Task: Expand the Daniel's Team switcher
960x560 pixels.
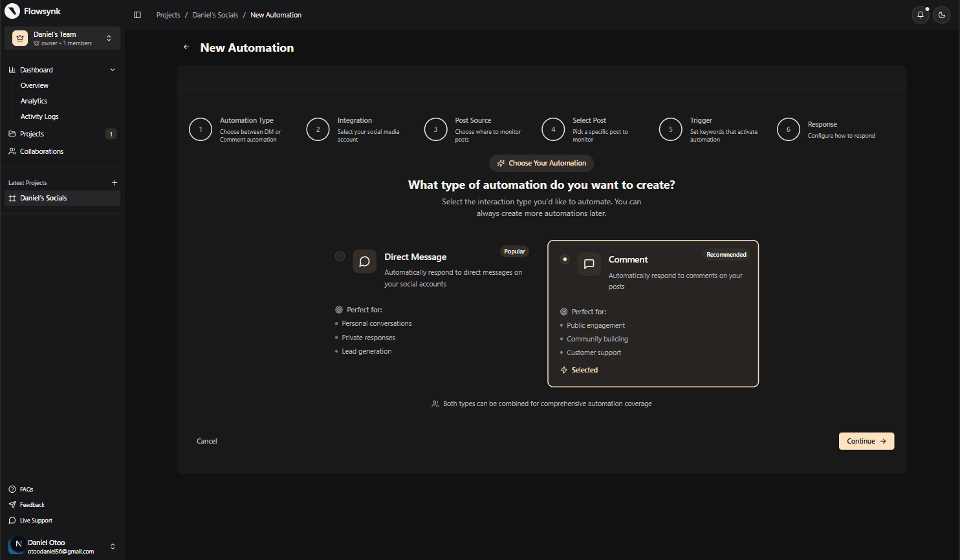Action: tap(110, 38)
